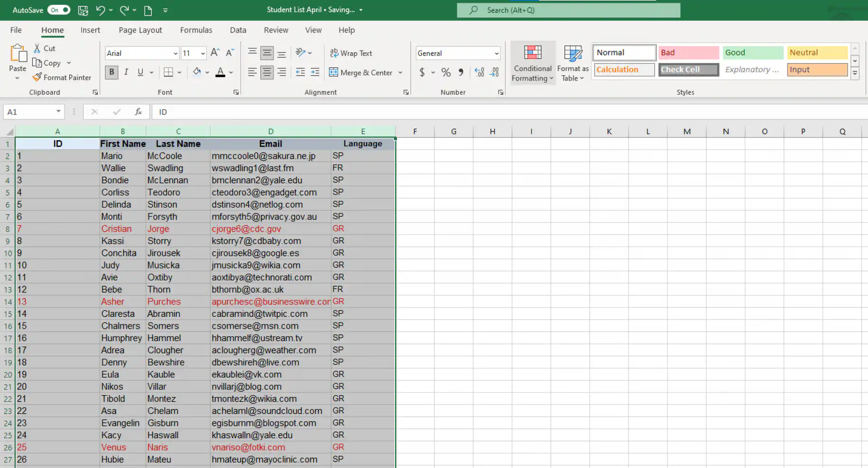Click the Comma Style icon
This screenshot has height=468, width=868.
[461, 72]
